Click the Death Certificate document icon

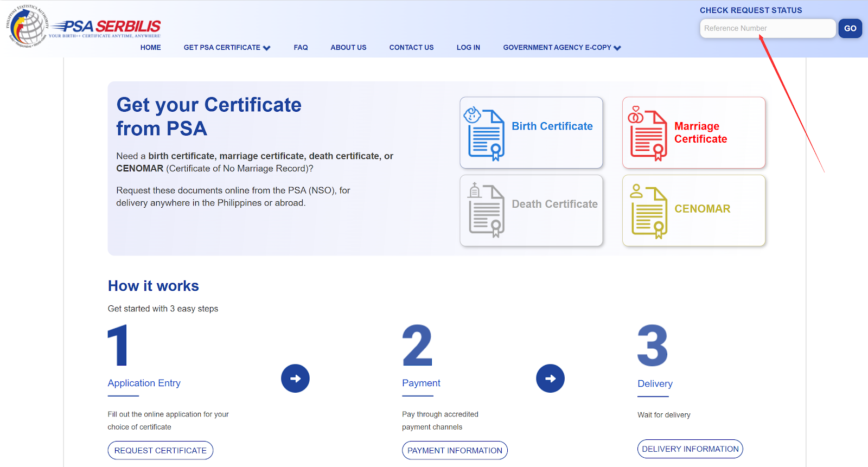click(486, 212)
